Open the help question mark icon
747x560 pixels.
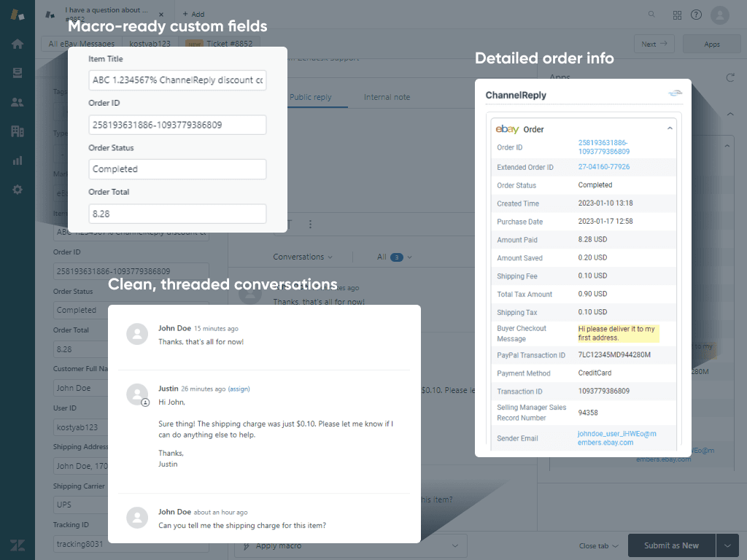pos(696,15)
